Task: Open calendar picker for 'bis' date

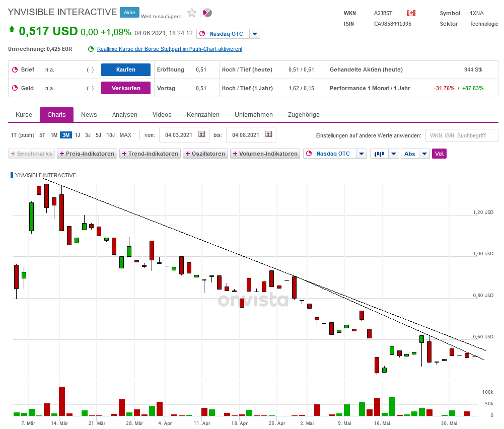Action: click(x=269, y=134)
